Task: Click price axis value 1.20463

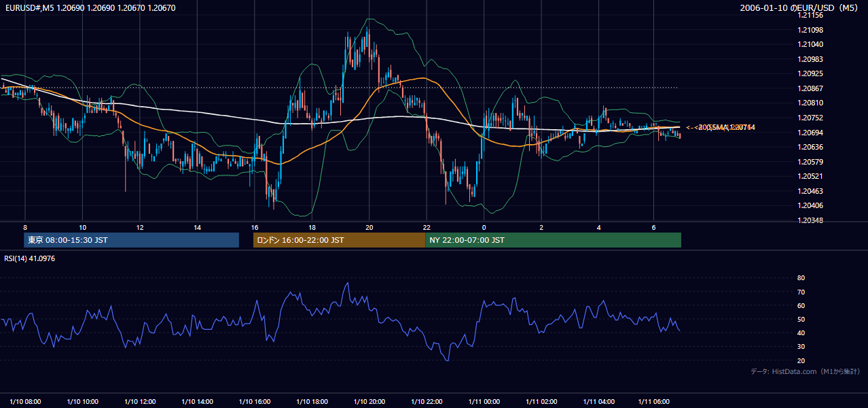Action: point(810,191)
